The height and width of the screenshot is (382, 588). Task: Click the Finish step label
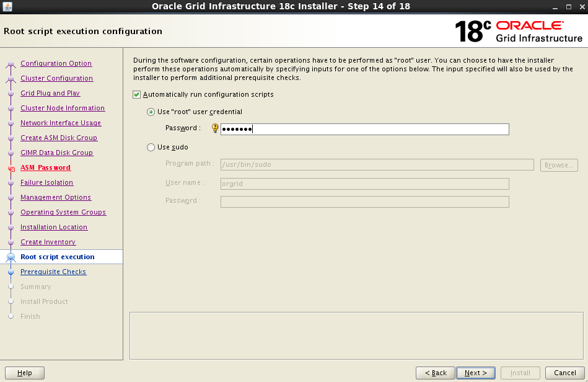[30, 316]
